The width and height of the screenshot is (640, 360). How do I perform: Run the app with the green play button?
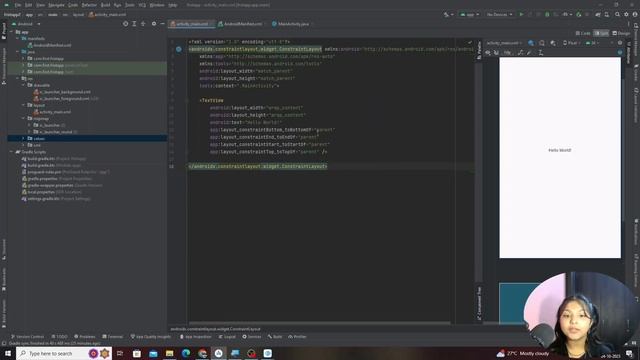[521, 14]
